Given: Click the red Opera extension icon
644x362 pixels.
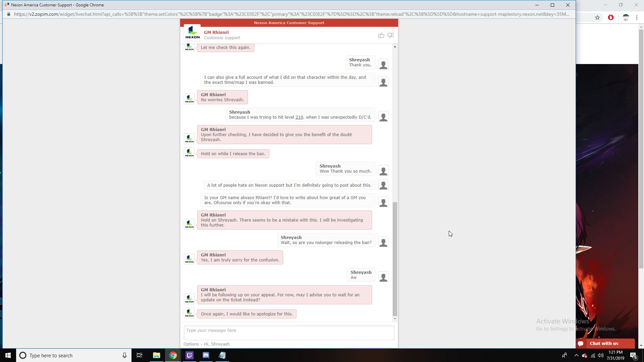Looking at the screenshot, I should pos(611,17).
